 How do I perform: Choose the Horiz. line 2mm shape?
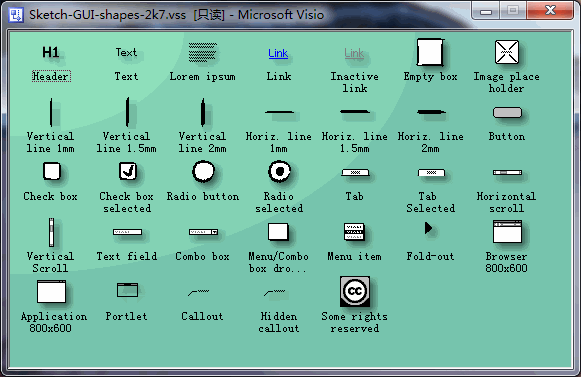click(431, 112)
